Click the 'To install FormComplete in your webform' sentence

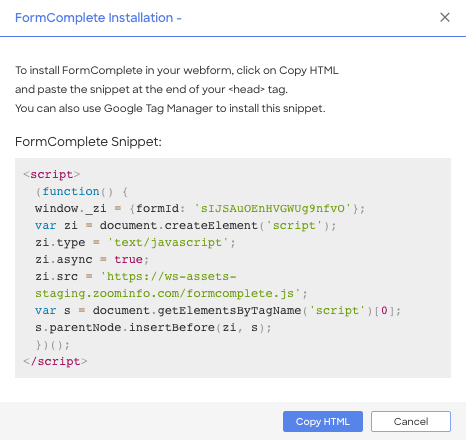point(177,70)
